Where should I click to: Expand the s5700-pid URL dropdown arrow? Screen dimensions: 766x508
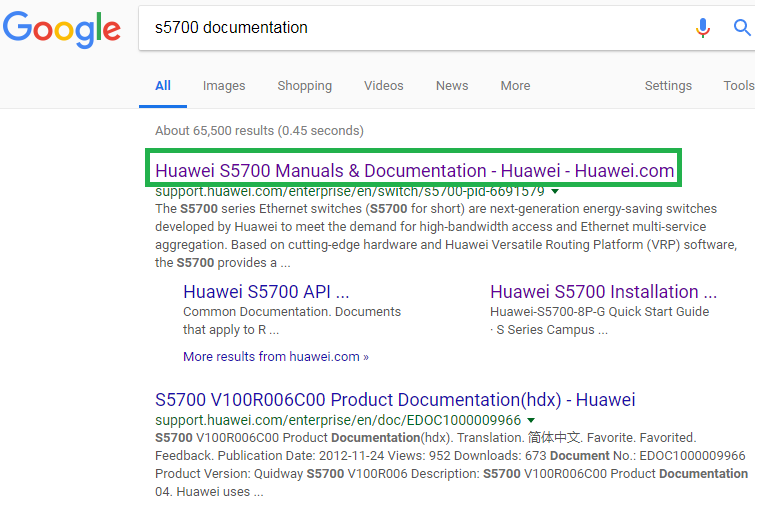point(555,191)
